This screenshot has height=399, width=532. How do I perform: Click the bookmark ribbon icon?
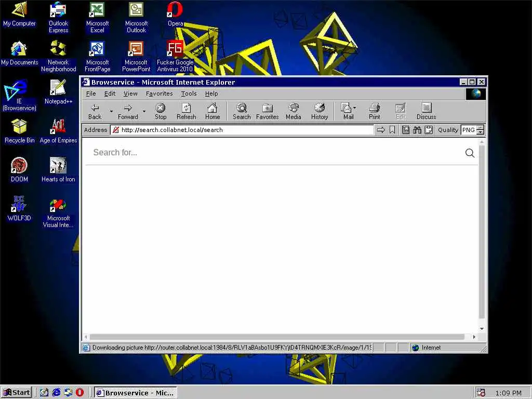pyautogui.click(x=392, y=130)
